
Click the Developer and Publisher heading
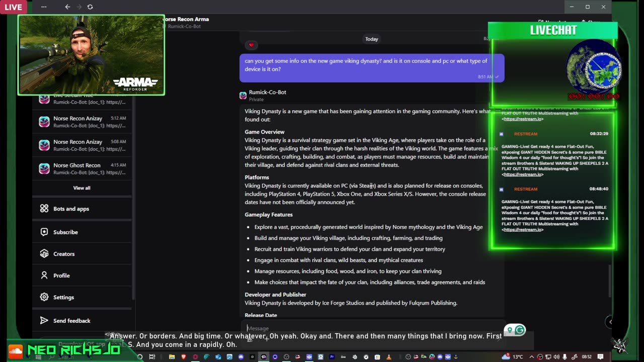pos(276,295)
